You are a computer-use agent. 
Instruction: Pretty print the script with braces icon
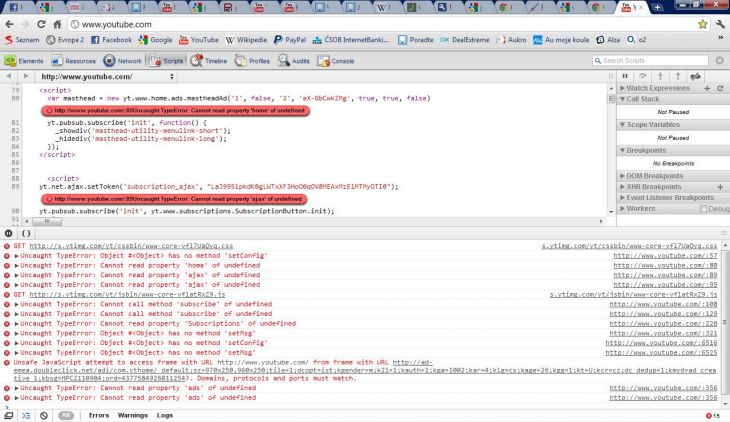[26, 233]
